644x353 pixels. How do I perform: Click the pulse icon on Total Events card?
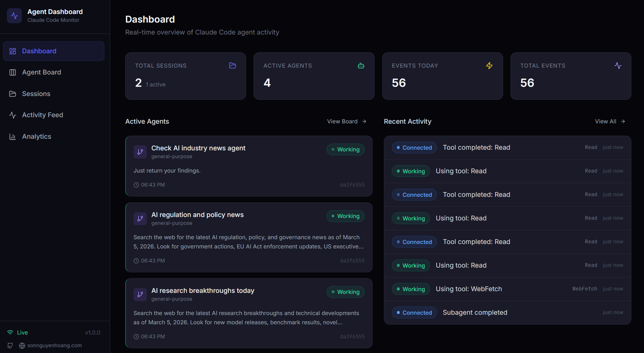coord(618,66)
